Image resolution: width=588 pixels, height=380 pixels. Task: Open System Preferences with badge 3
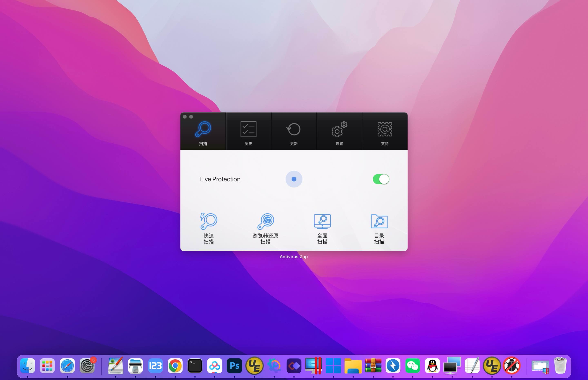87,366
